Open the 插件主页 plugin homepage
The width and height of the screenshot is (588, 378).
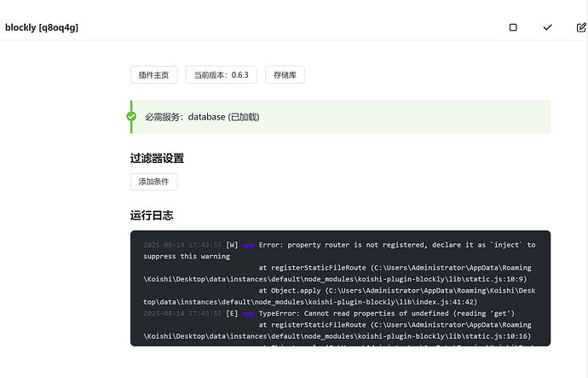(x=153, y=75)
